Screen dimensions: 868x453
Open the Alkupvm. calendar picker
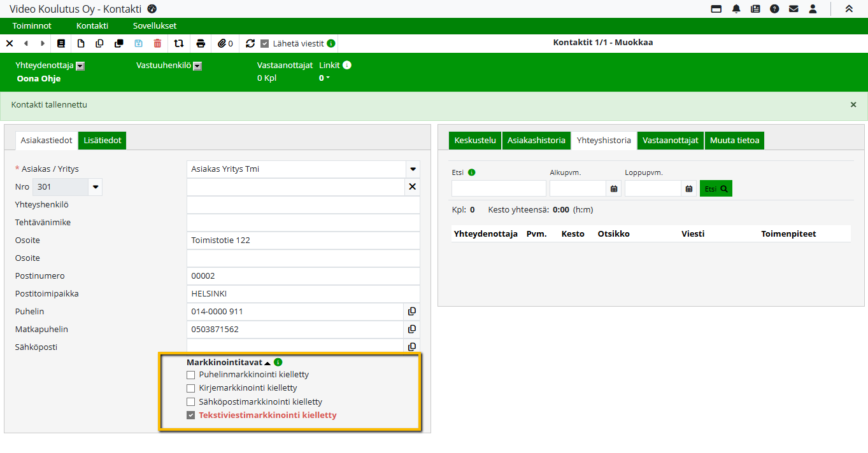[x=614, y=188]
